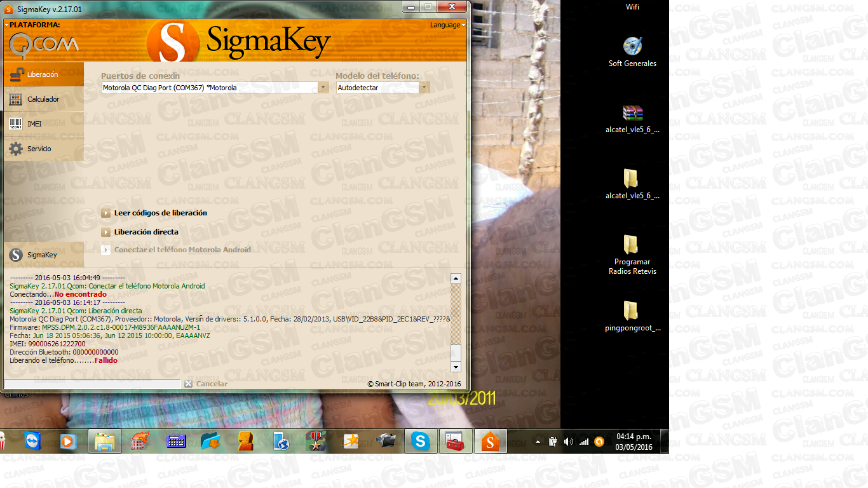Open the red toolbox taskbar icon
This screenshot has height=488, width=868.
tap(455, 441)
